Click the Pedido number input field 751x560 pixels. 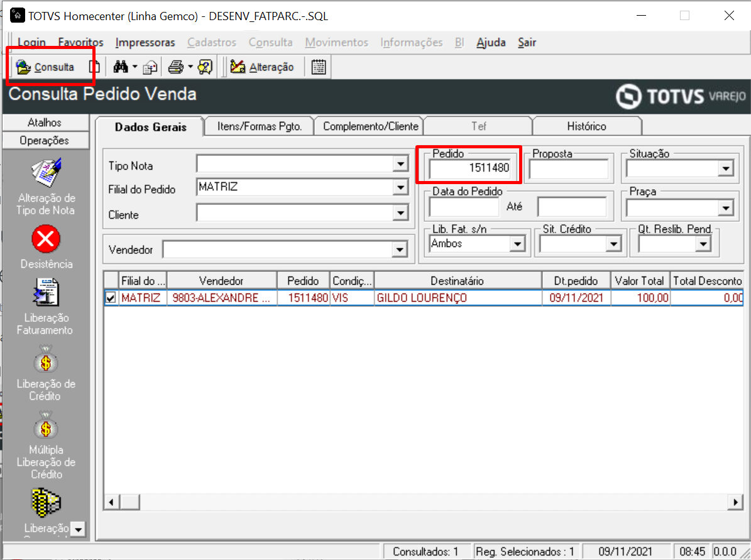[470, 168]
